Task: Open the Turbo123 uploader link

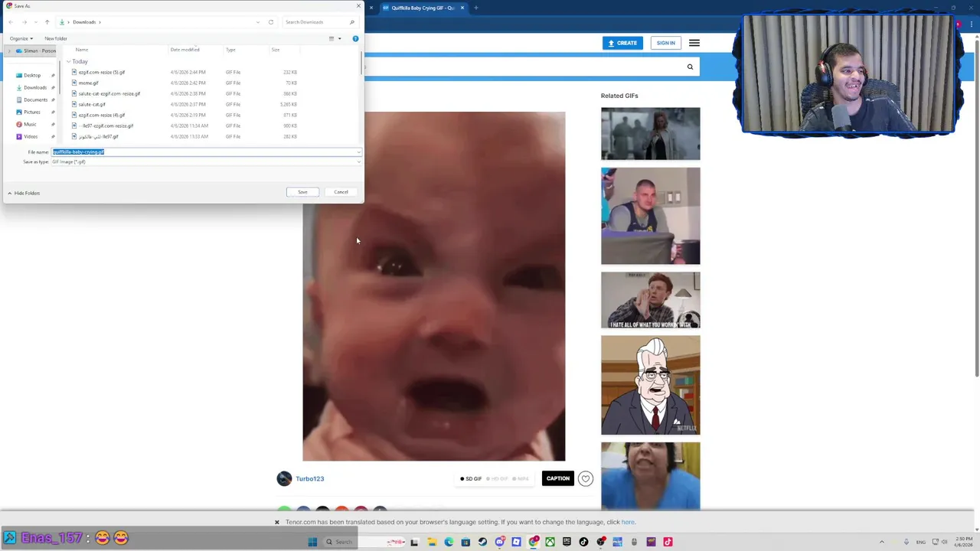Action: coord(310,479)
